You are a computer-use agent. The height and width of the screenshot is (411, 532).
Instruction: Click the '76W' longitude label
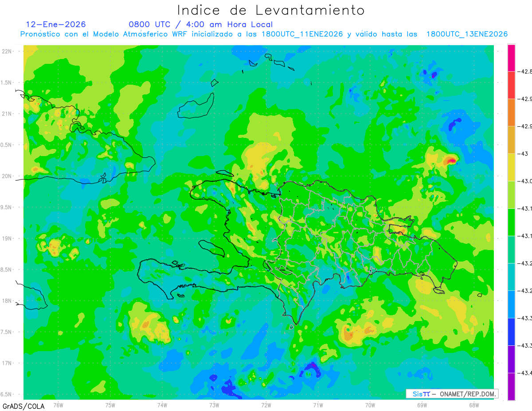coord(58,404)
